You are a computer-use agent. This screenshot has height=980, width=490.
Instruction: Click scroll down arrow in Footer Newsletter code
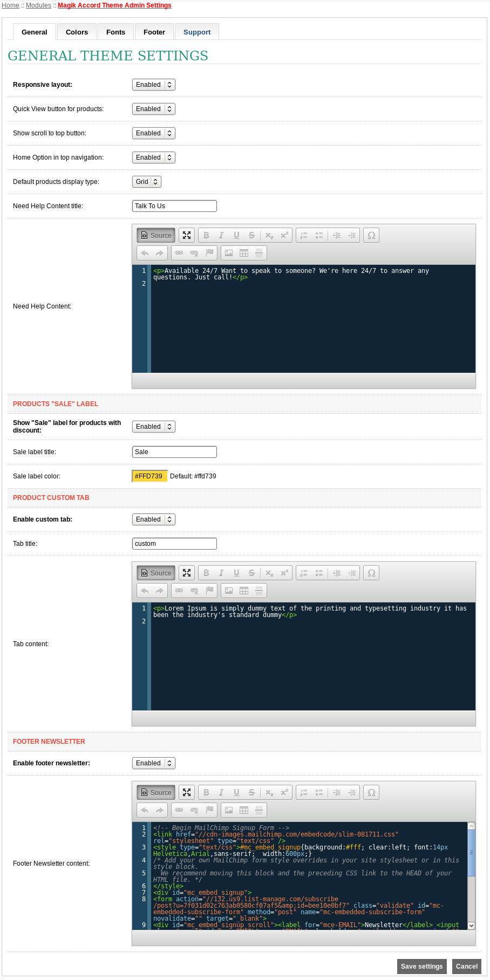pos(471,926)
